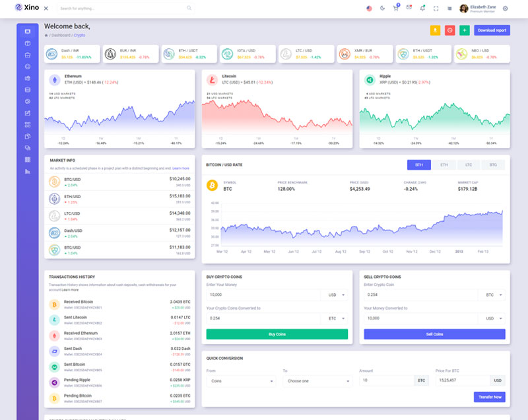
Task: Close sidebar using X beside Xino logo
Action: point(46,9)
